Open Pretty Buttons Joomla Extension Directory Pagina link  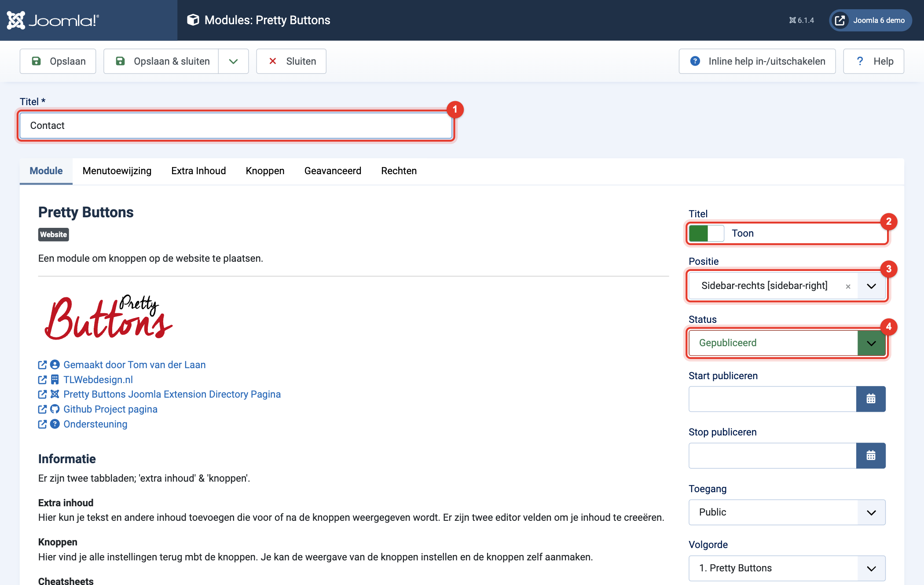pos(172,394)
